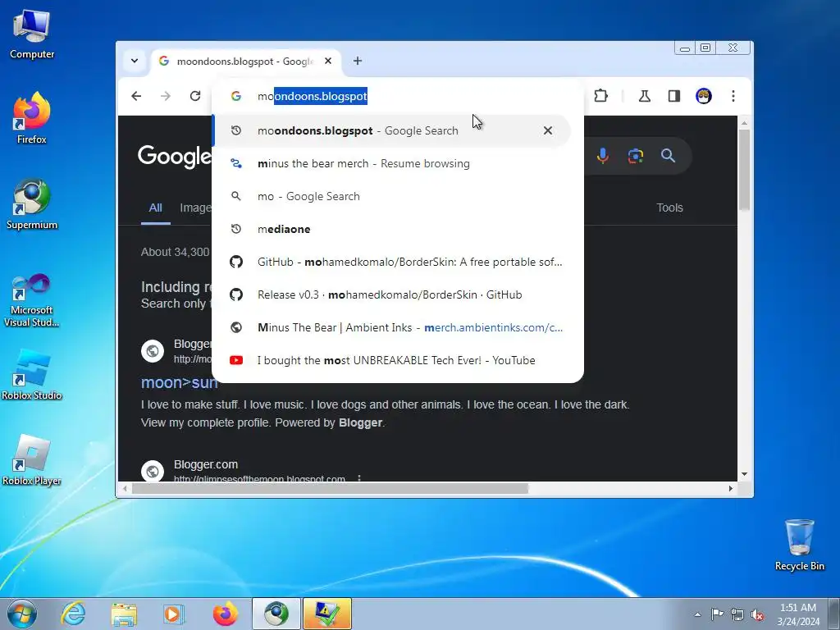Click the muted volume tray icon

[757, 614]
